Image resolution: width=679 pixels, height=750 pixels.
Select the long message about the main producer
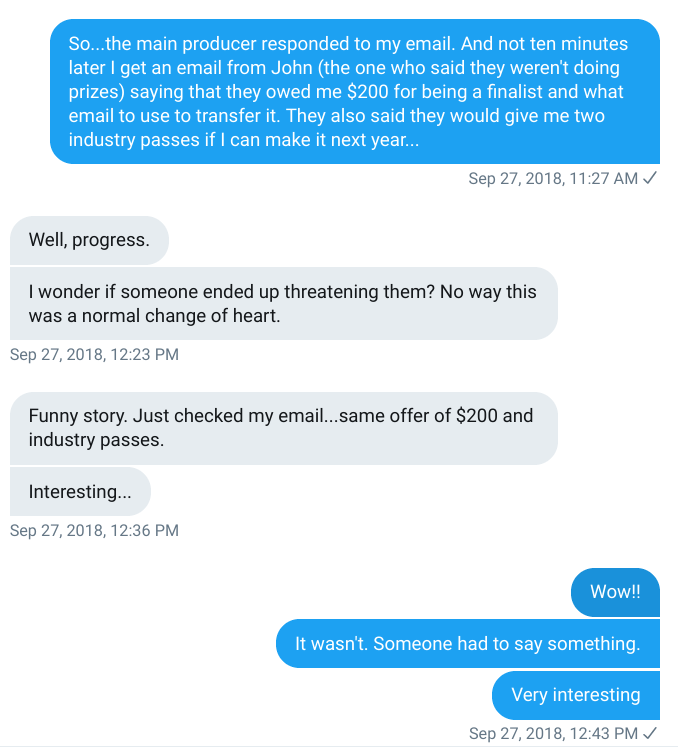coord(355,91)
